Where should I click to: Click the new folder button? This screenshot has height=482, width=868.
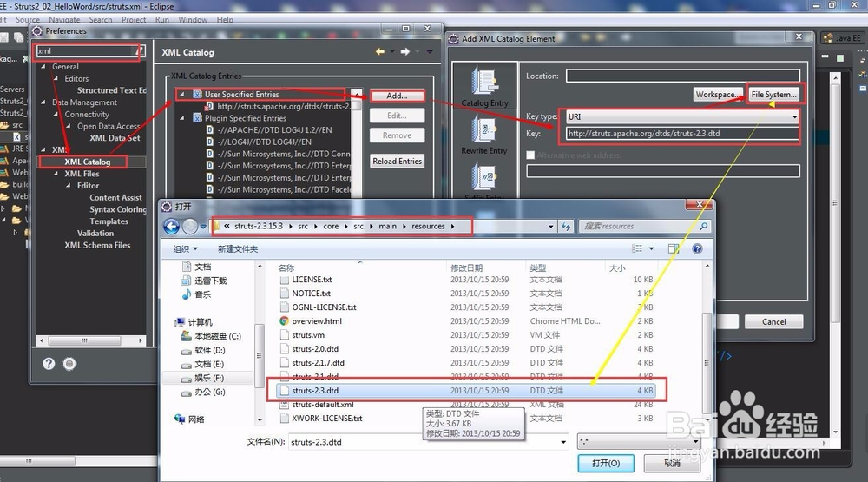pos(238,248)
